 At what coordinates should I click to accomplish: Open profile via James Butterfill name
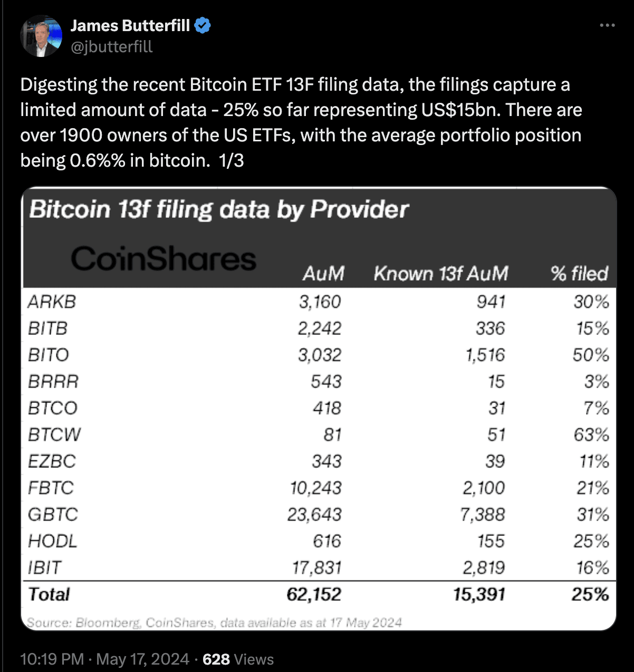[129, 25]
